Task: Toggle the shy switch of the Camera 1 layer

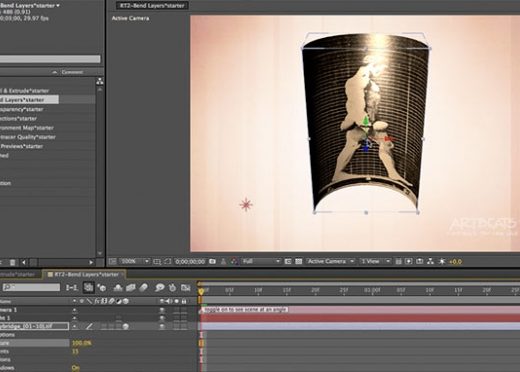Action: point(74,310)
